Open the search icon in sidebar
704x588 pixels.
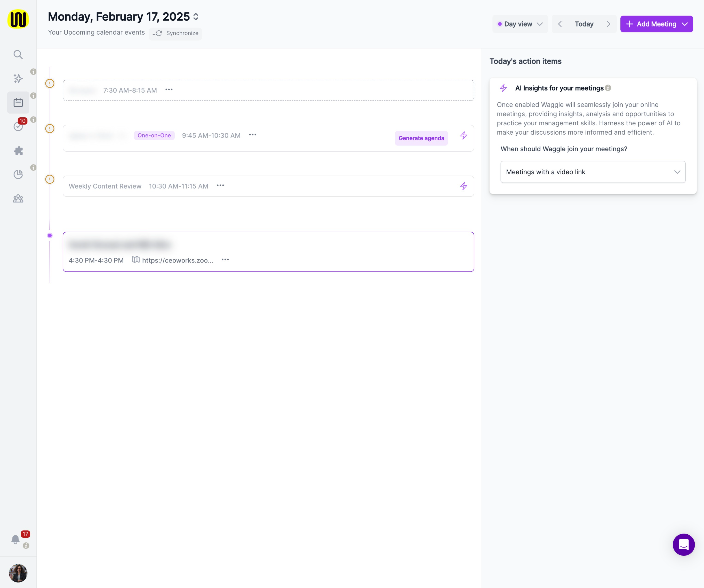point(18,55)
